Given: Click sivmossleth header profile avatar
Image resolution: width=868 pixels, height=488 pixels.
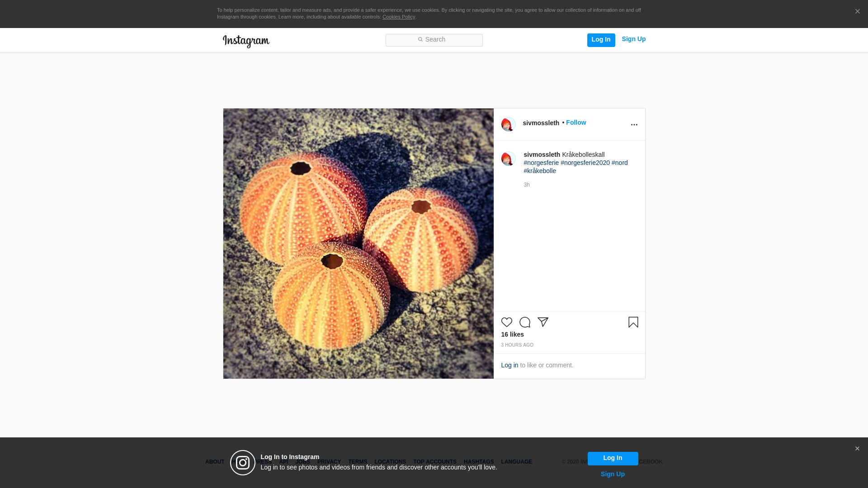Looking at the screenshot, I should [508, 124].
